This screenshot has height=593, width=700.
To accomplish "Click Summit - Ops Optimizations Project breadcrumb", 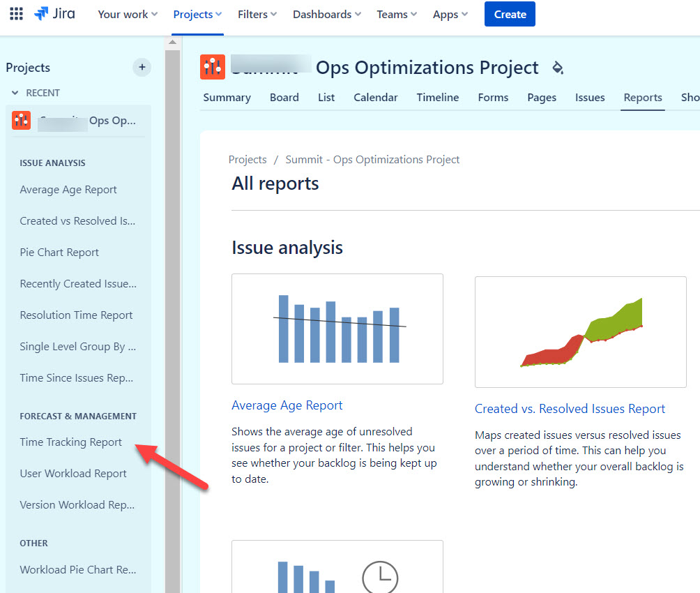I will [372, 160].
